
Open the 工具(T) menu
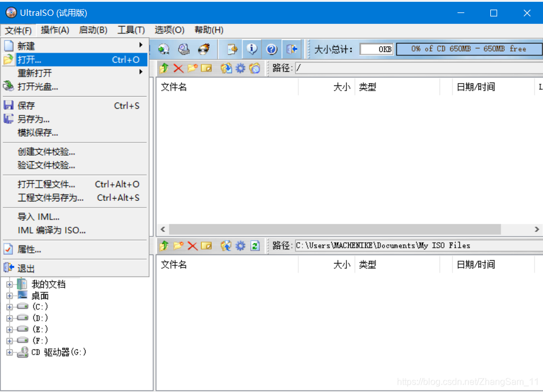131,30
